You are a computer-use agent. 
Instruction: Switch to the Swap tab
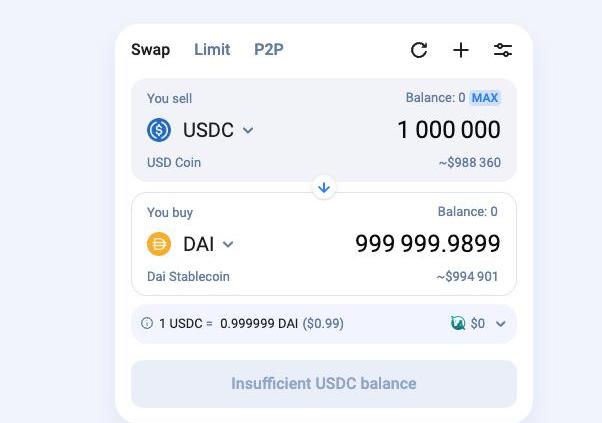[x=150, y=50]
